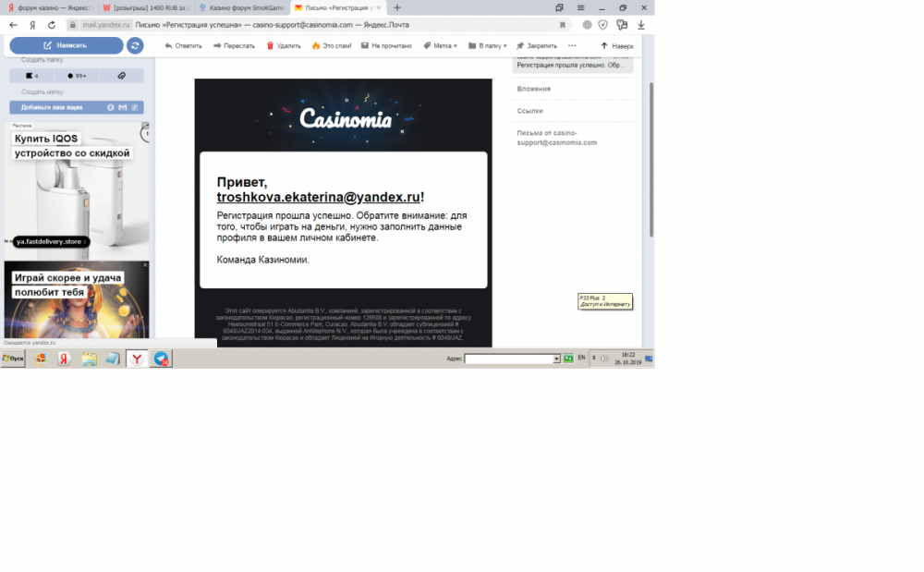Image resolution: width=924 pixels, height=572 pixels.
Task: Open the 'В папку' dropdown
Action: [x=487, y=45]
